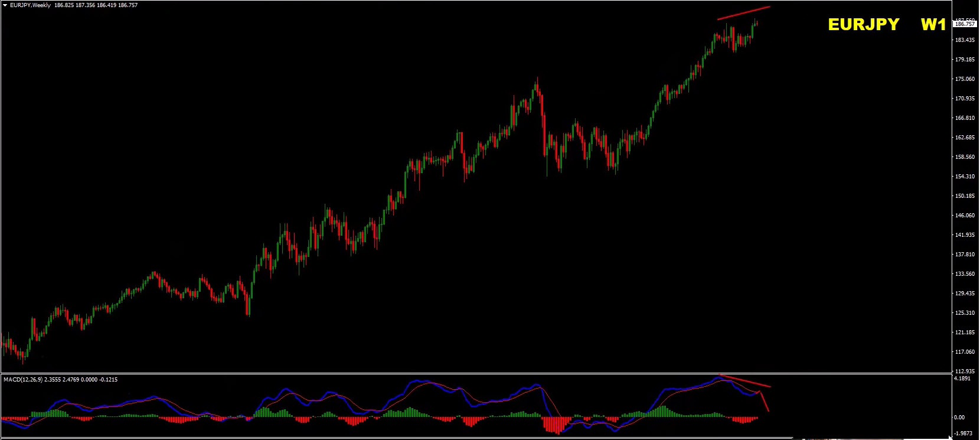Click the lowest candle near the 117.060 level
Viewport: 980px width, 440px height.
(x=23, y=354)
